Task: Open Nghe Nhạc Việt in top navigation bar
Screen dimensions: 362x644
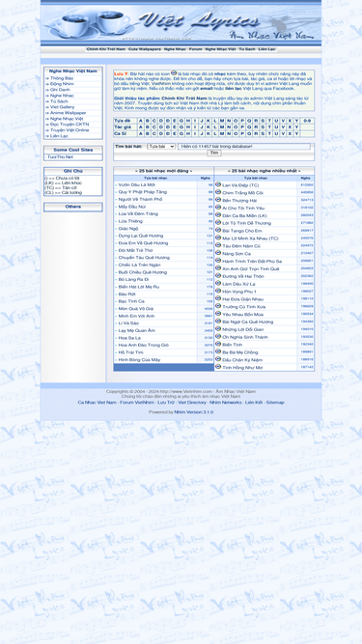Action: click(x=220, y=49)
